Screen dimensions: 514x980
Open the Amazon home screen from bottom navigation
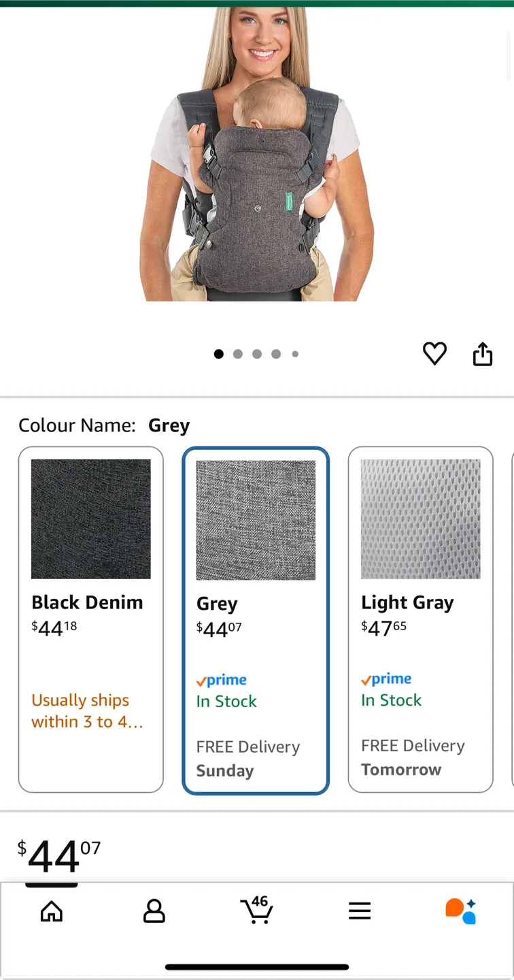(x=52, y=911)
